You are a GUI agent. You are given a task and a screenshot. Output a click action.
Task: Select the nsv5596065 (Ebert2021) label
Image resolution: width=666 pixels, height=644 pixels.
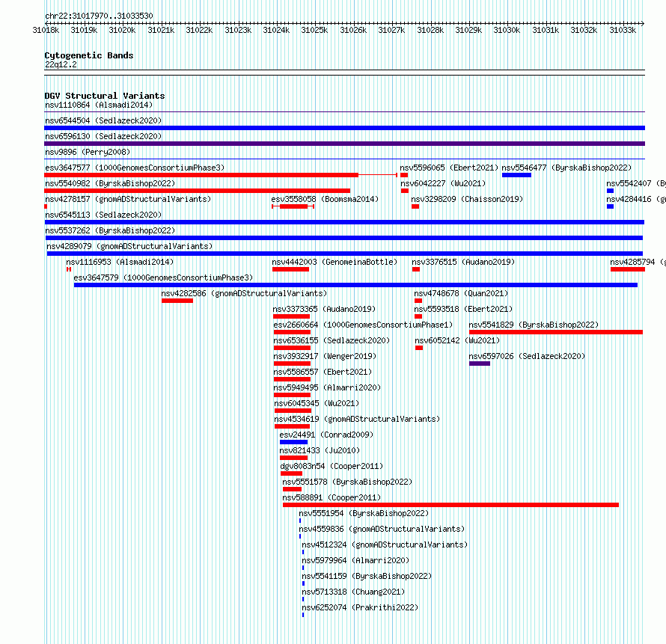point(449,168)
